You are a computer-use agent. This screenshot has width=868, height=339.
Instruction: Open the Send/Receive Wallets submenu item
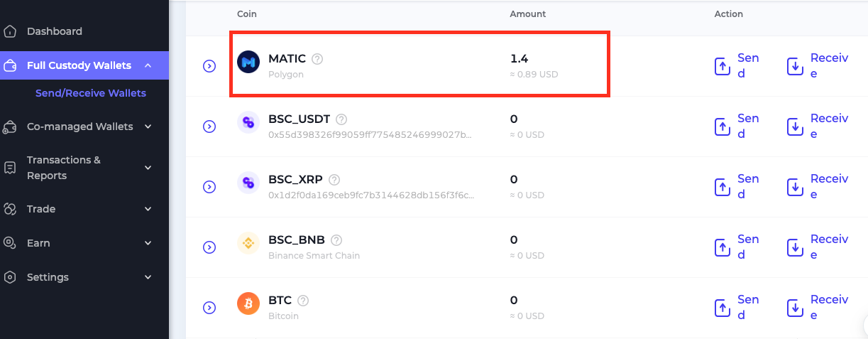click(x=91, y=93)
